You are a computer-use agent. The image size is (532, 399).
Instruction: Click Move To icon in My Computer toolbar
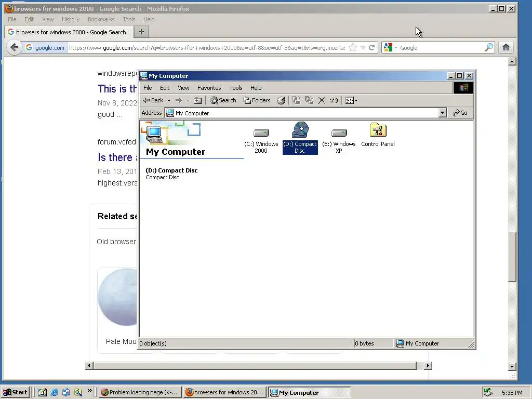(x=297, y=100)
